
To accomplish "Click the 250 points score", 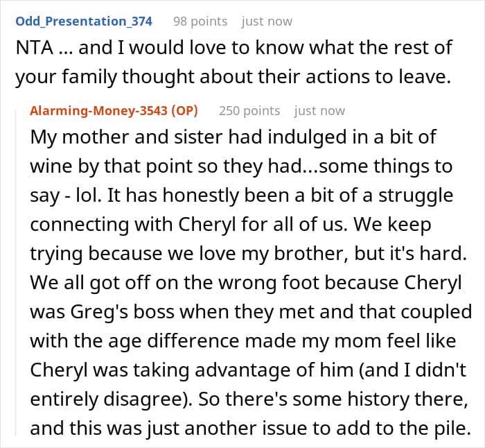I will pyautogui.click(x=249, y=110).
